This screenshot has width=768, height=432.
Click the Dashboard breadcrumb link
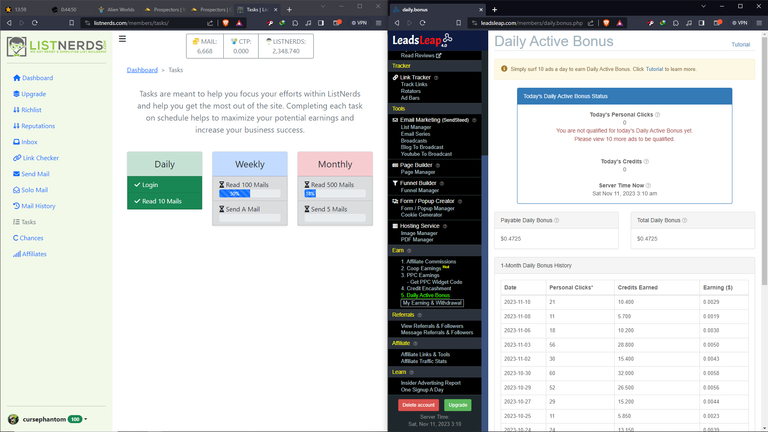(x=142, y=70)
